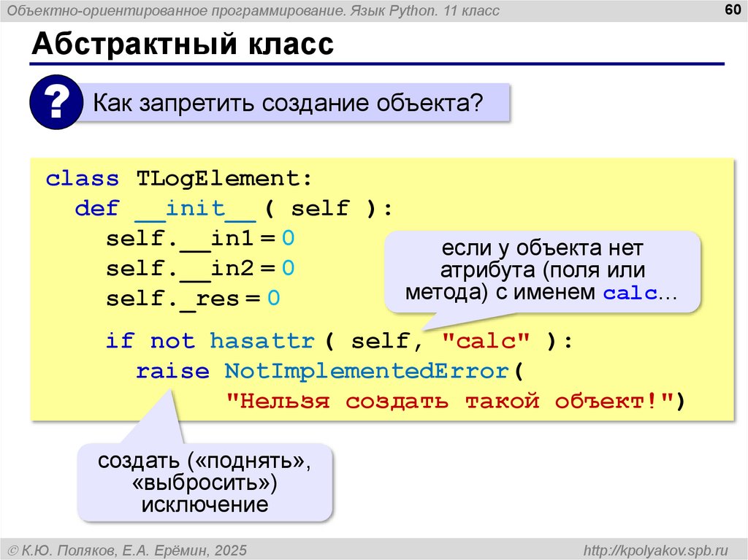Click the code line "class TLogElement:"
The image size is (748, 560).
179,179
